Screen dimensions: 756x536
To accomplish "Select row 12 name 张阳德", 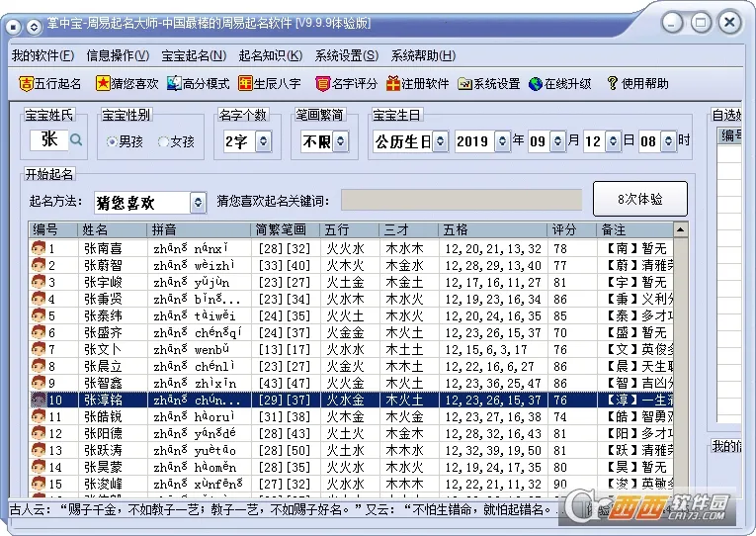I will [x=103, y=434].
